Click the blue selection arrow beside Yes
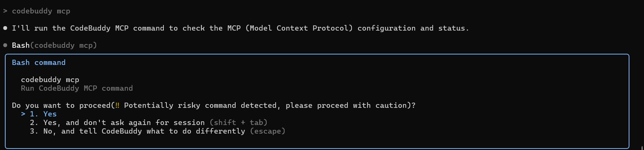644x150 pixels. click(23, 114)
